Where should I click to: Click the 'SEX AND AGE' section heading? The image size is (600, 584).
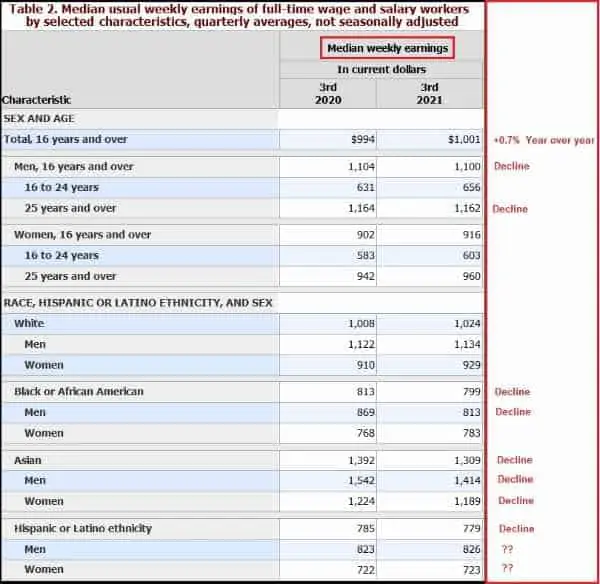pos(39,119)
